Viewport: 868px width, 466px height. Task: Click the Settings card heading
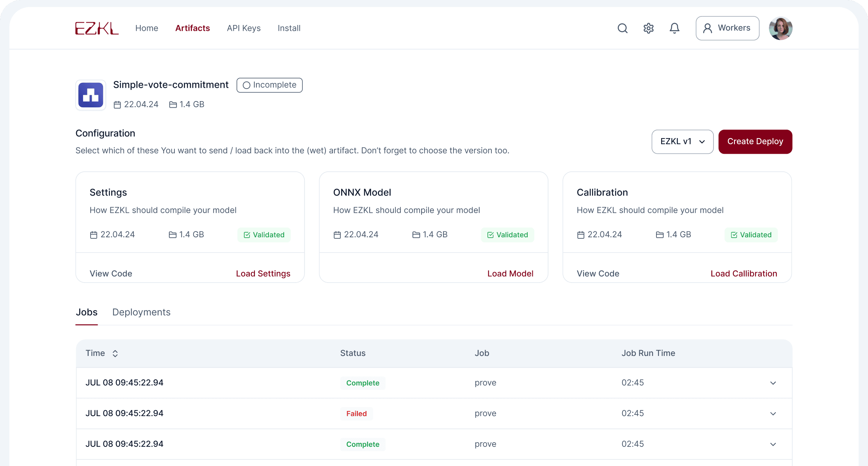108,192
